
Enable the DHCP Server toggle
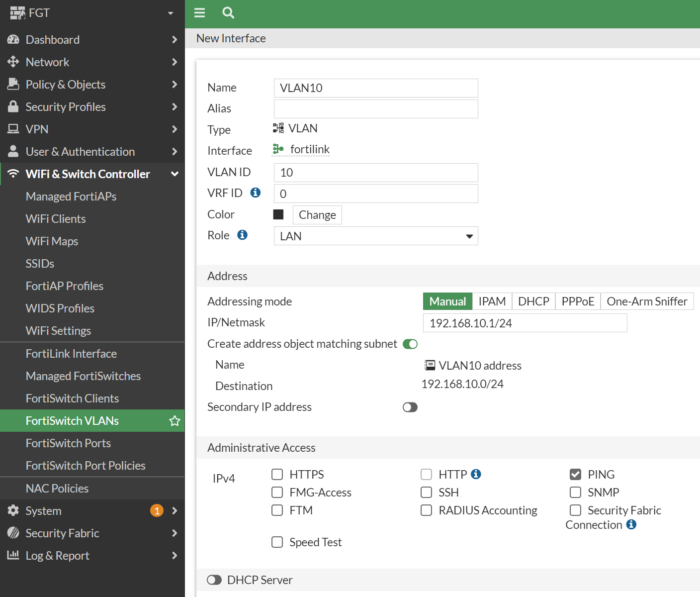[214, 580]
